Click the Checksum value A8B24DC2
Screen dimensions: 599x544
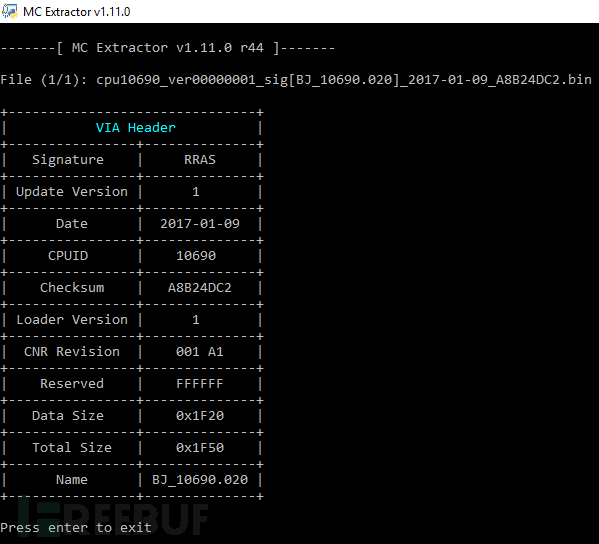tap(200, 288)
